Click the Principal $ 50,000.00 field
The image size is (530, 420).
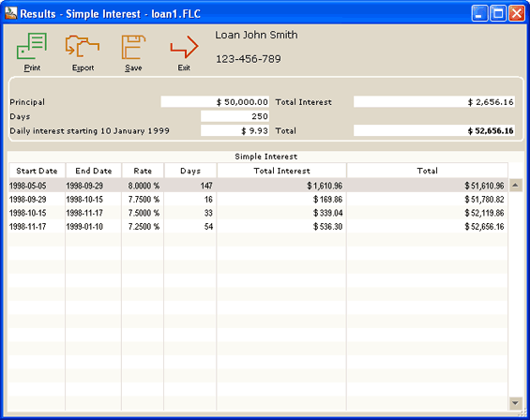215,101
